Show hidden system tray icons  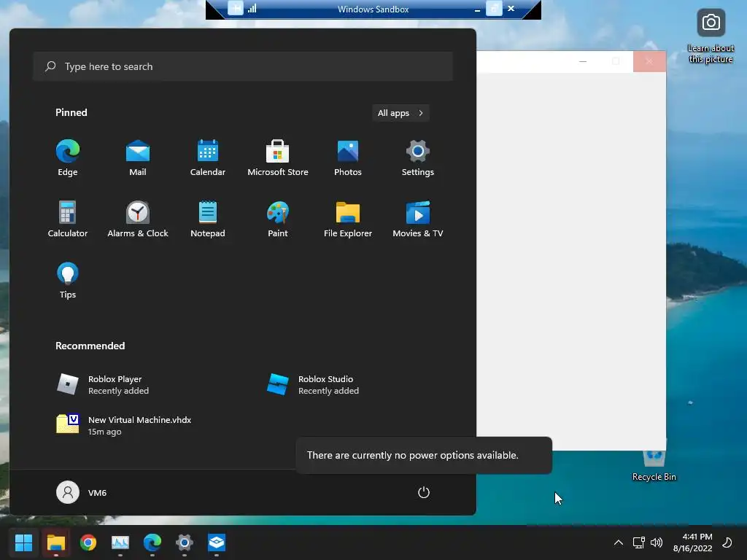tap(619, 542)
